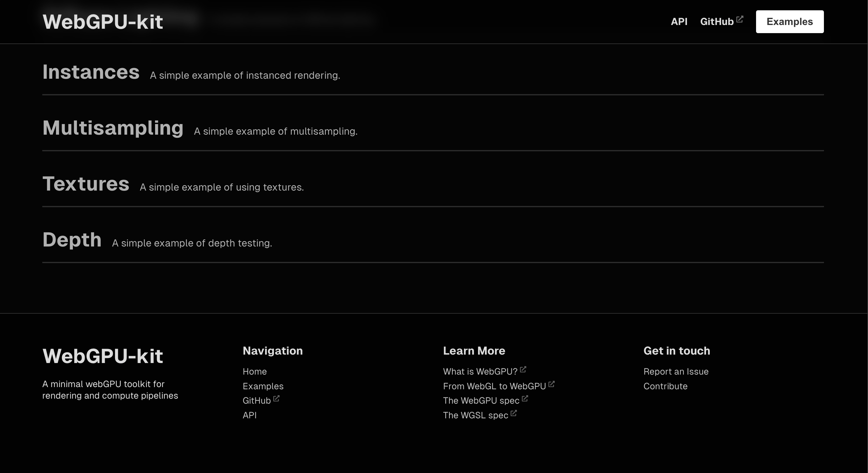Screen dimensions: 868x473
Task: Open 'The WGSL spec' link
Action: coord(476,415)
